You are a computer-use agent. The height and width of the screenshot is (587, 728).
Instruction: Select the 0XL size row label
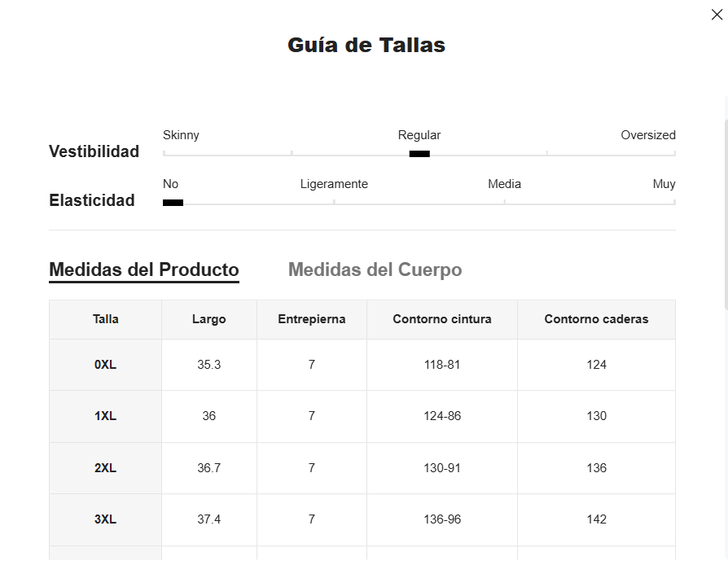coord(106,365)
